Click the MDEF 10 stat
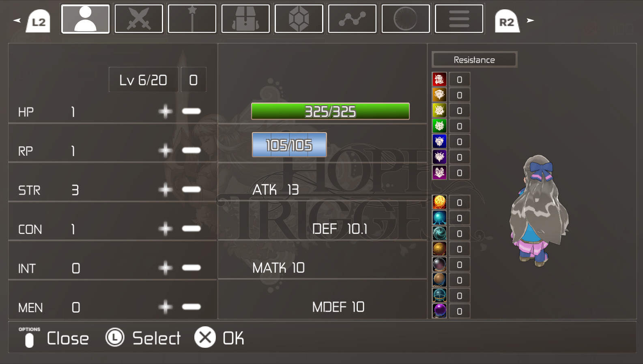This screenshot has width=643, height=364. tap(338, 307)
